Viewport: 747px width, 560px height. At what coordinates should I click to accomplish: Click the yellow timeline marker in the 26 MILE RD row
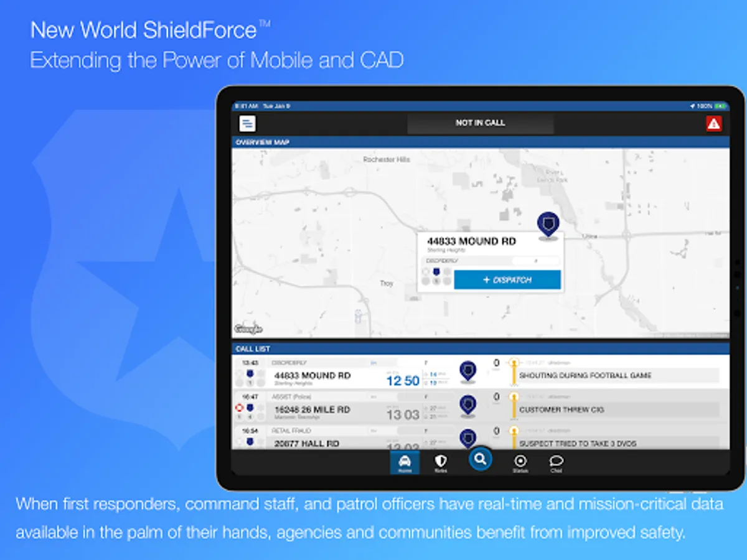tap(514, 406)
